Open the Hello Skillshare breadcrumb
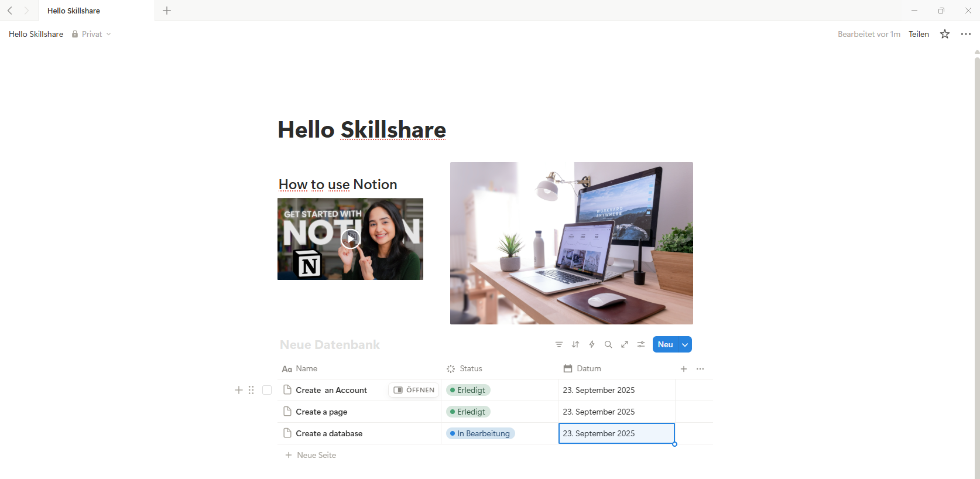Viewport: 980px width, 479px height. tap(36, 34)
